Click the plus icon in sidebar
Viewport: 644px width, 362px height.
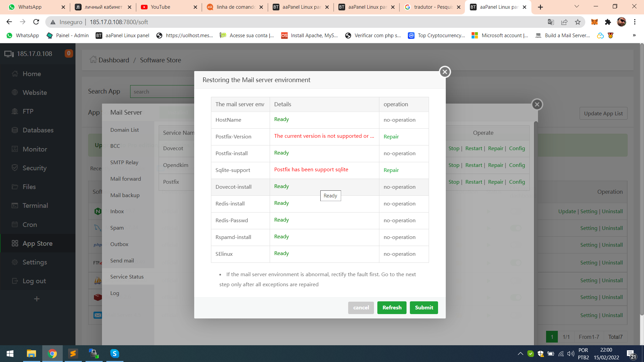[x=37, y=299]
